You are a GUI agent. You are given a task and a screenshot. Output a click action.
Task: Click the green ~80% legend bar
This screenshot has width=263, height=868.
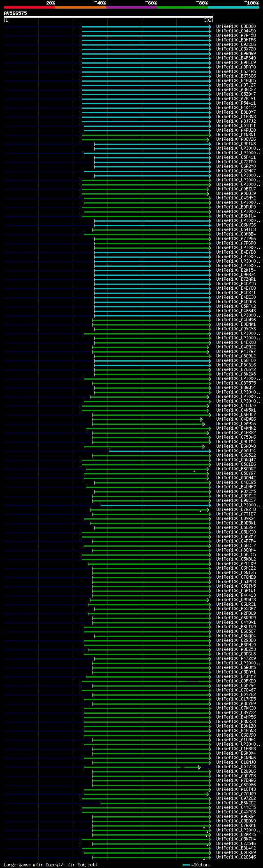point(182,7)
